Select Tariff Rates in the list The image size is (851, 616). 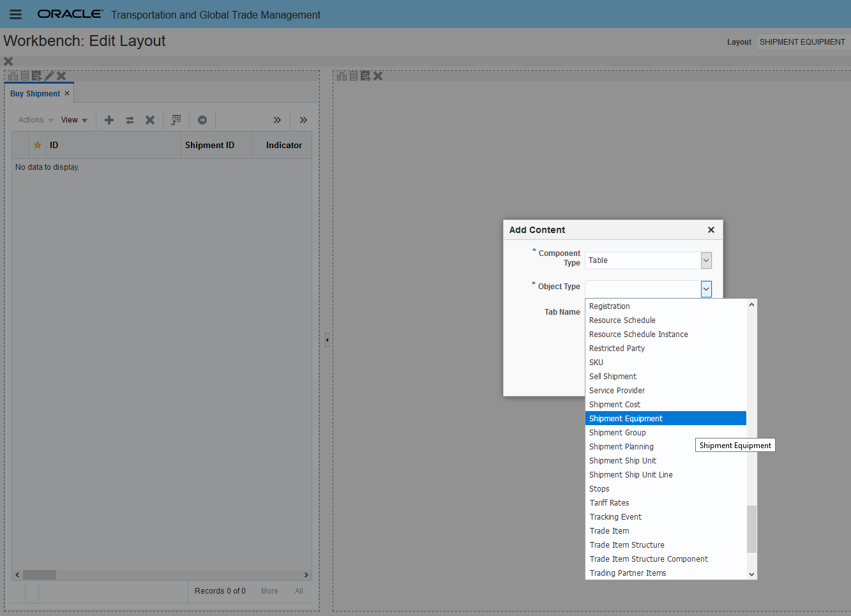tap(666, 503)
